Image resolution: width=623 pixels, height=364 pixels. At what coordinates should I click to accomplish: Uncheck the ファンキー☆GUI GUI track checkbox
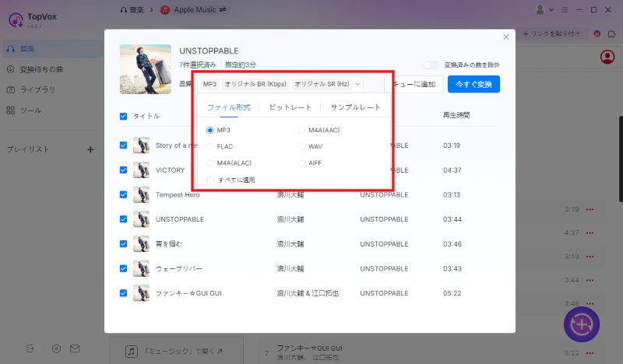[x=123, y=293]
